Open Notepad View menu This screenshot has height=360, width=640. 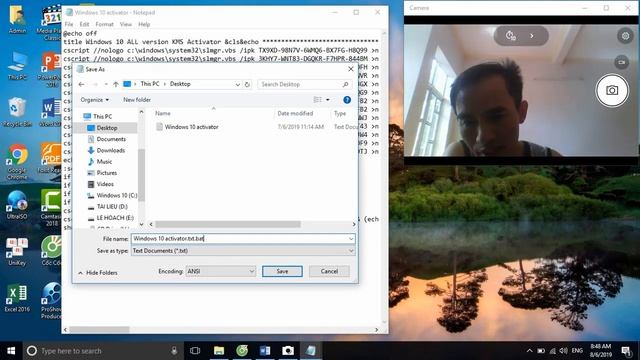tap(126, 24)
